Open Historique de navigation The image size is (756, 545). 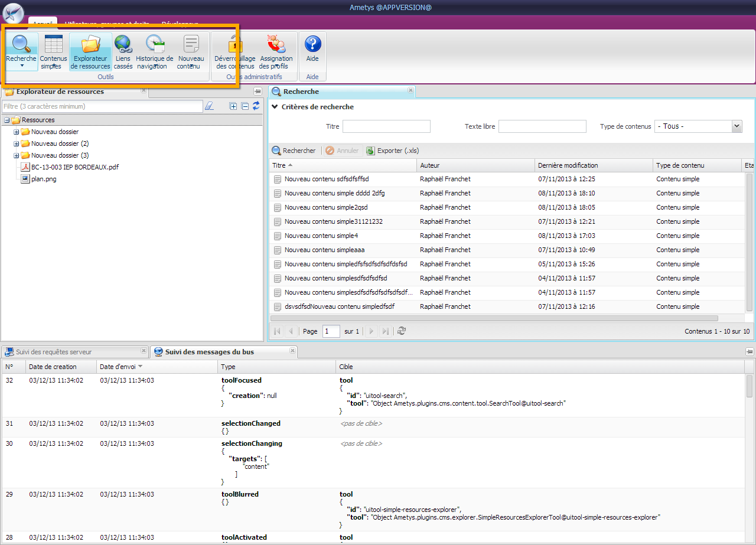point(155,46)
